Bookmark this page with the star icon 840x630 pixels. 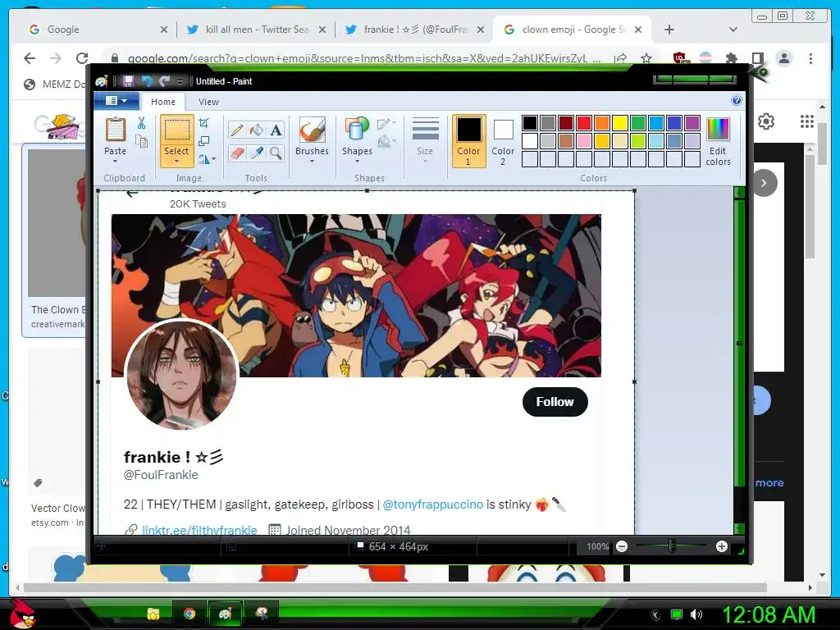(646, 58)
